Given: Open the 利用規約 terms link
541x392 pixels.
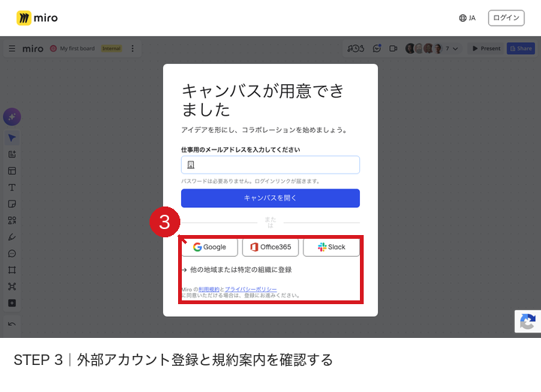Looking at the screenshot, I should click(x=209, y=289).
